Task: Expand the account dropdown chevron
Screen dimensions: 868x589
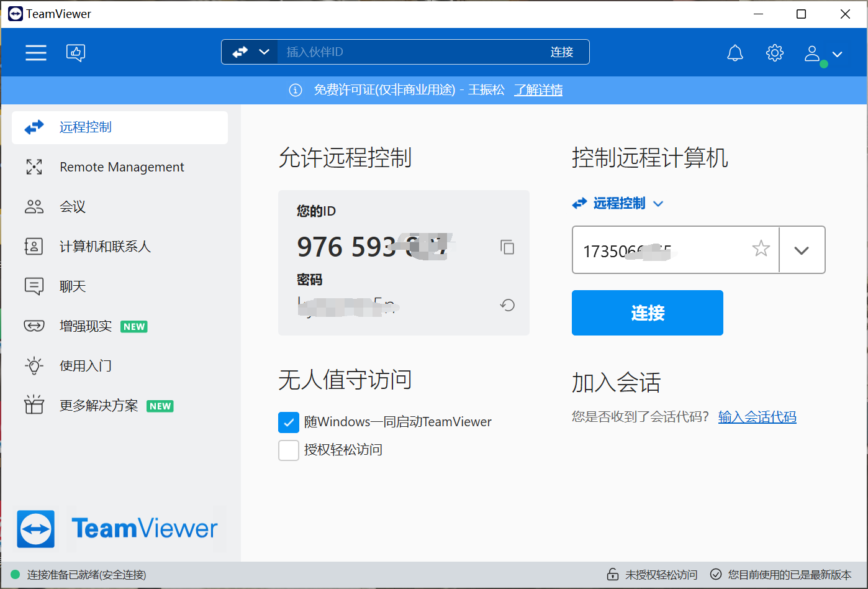Action: click(x=837, y=54)
